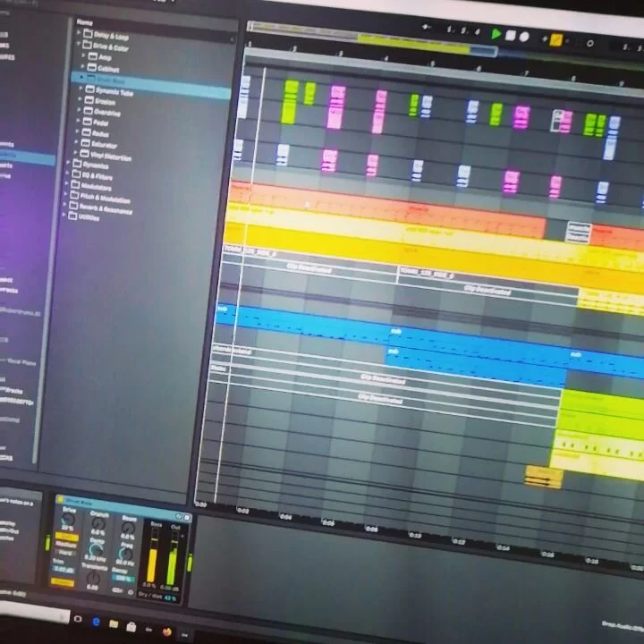Click the Dry/Wet 43 % value
Viewport: 644px width, 644px height.
pyautogui.click(x=170, y=598)
